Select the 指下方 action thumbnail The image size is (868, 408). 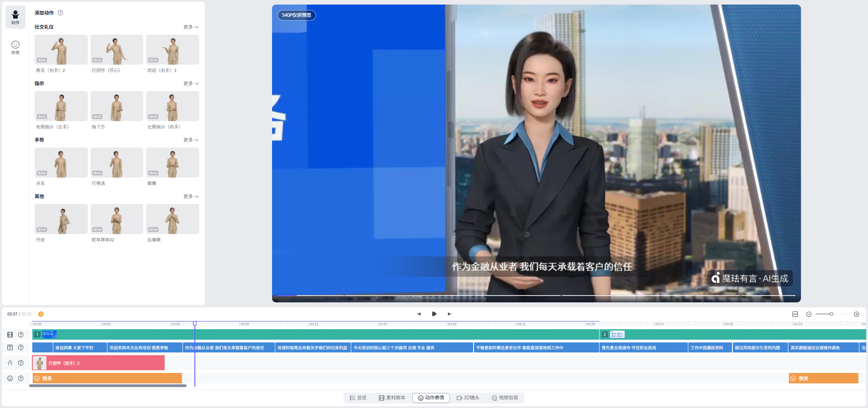[x=117, y=106]
